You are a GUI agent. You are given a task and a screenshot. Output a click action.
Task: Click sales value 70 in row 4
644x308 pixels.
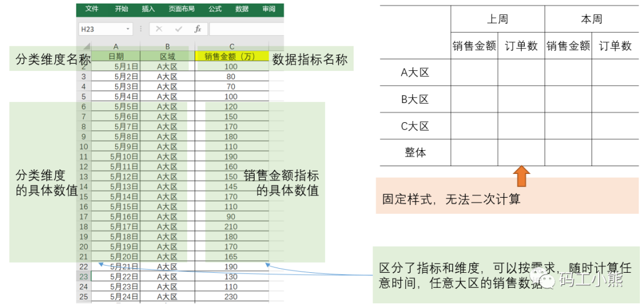(x=232, y=86)
